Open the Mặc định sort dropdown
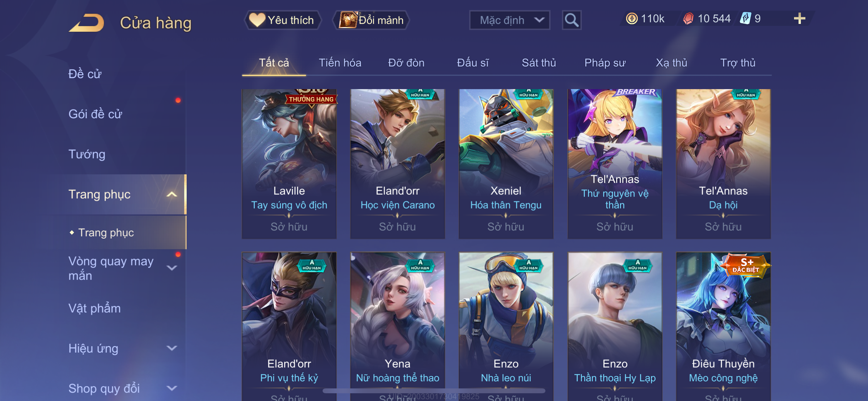Viewport: 868px width, 401px height. [x=510, y=20]
